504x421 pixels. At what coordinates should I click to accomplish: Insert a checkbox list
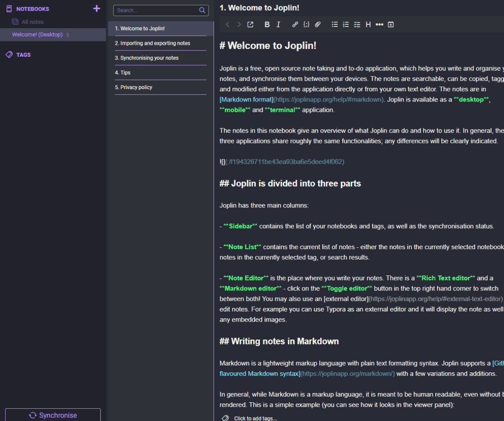(x=357, y=24)
